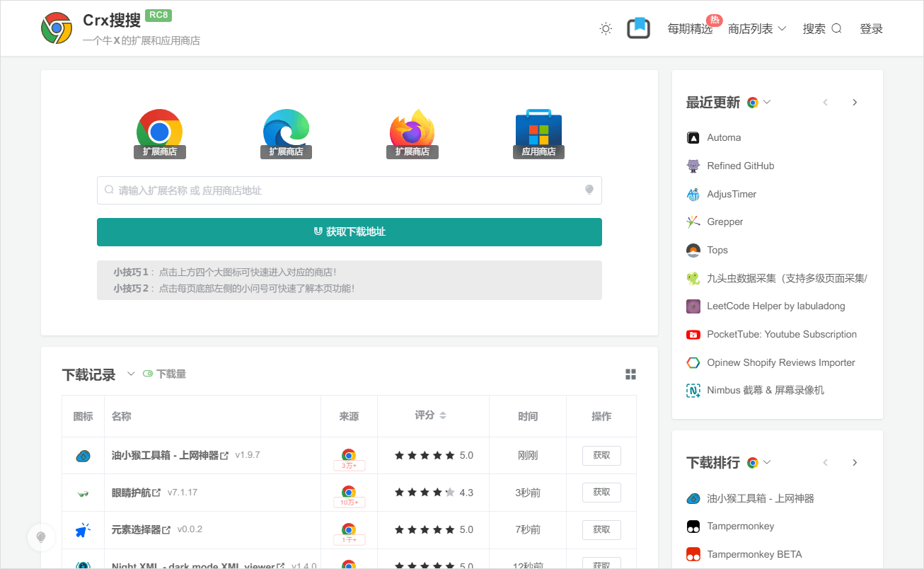The image size is (924, 569).
Task: Open the bookmark icon in header
Action: click(638, 28)
